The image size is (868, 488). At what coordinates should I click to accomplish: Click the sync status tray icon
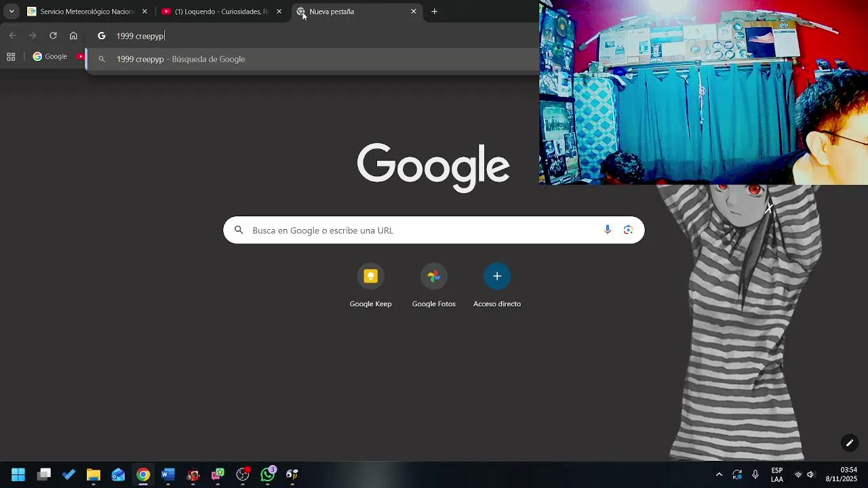click(737, 474)
